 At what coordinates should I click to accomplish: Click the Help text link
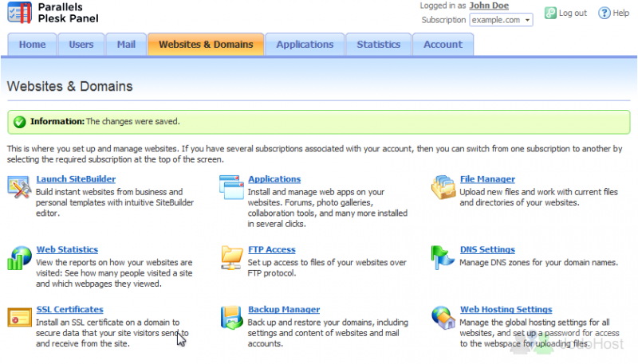621,13
